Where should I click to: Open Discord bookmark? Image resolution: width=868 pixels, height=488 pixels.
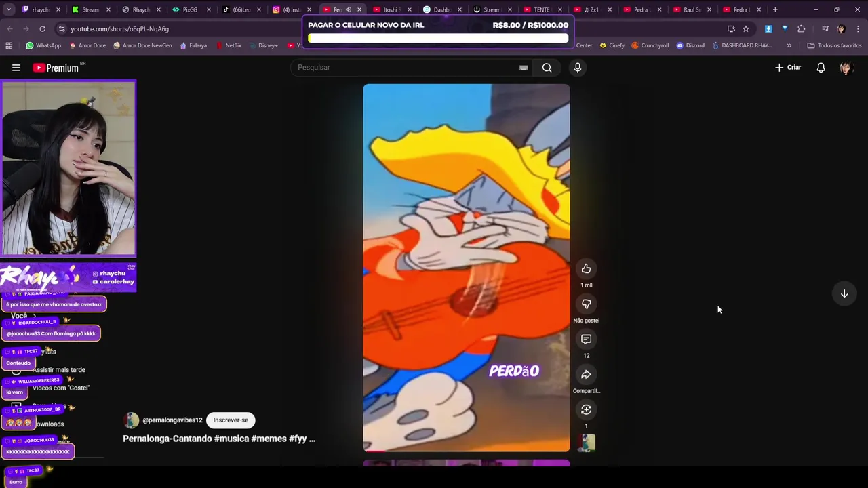690,45
